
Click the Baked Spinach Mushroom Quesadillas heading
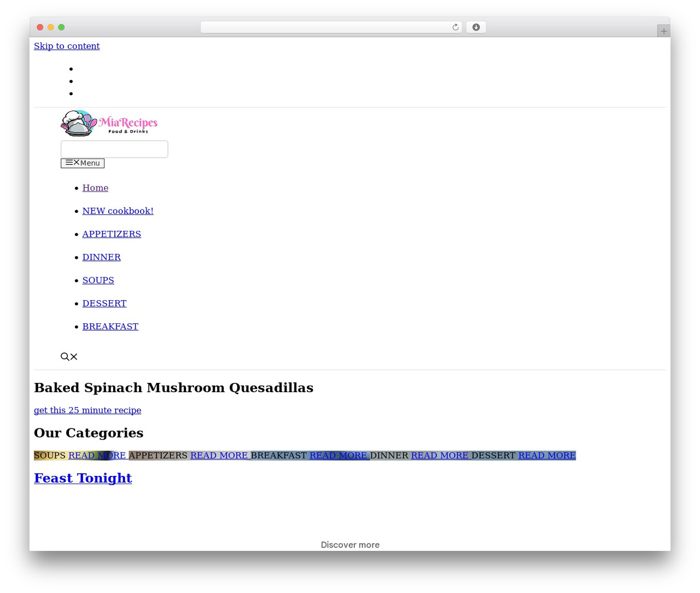174,388
